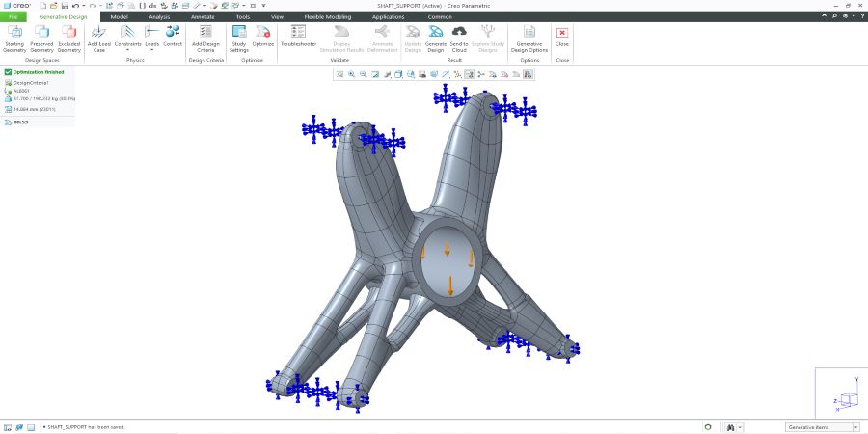
Task: Launch the Troubleshooter
Action: click(298, 38)
